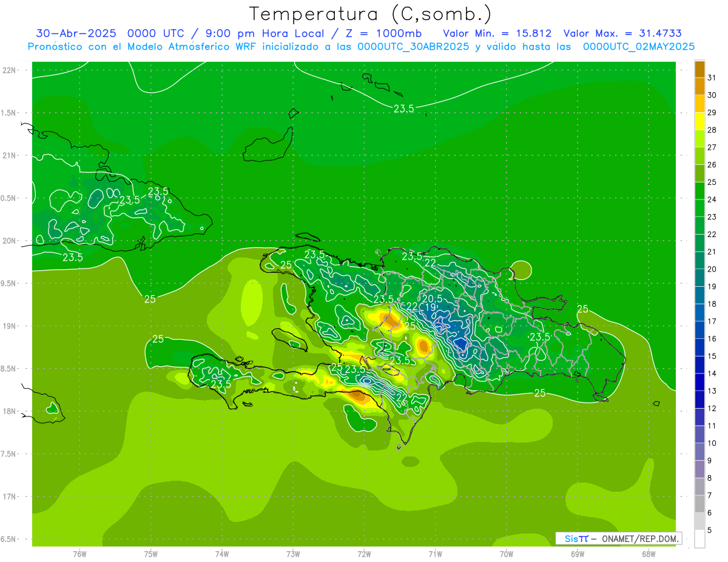Click the 6.5N latitude tick label
The width and height of the screenshot is (728, 562).
9,540
